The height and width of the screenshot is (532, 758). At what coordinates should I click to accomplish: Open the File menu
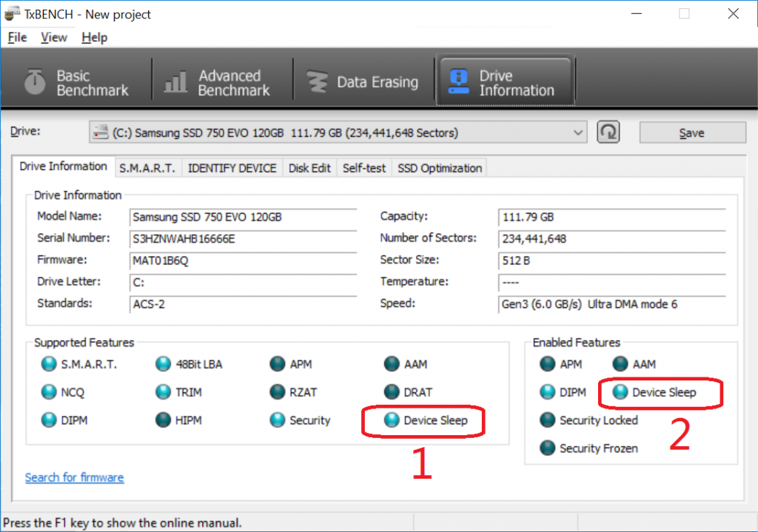click(18, 37)
